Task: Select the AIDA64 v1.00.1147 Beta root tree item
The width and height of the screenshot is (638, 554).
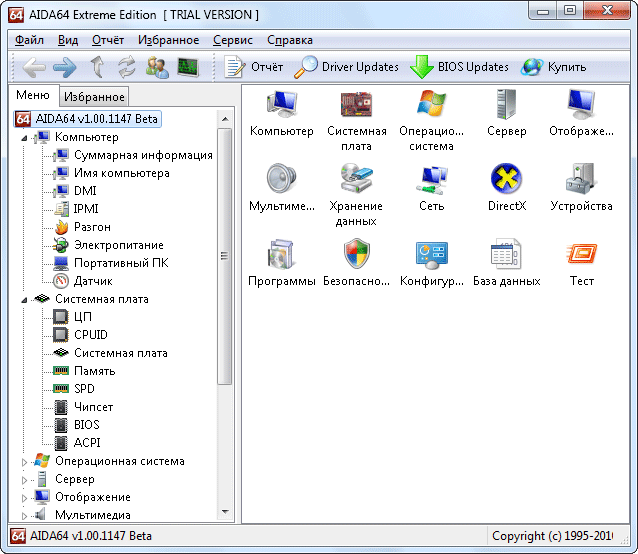Action: tap(87, 119)
